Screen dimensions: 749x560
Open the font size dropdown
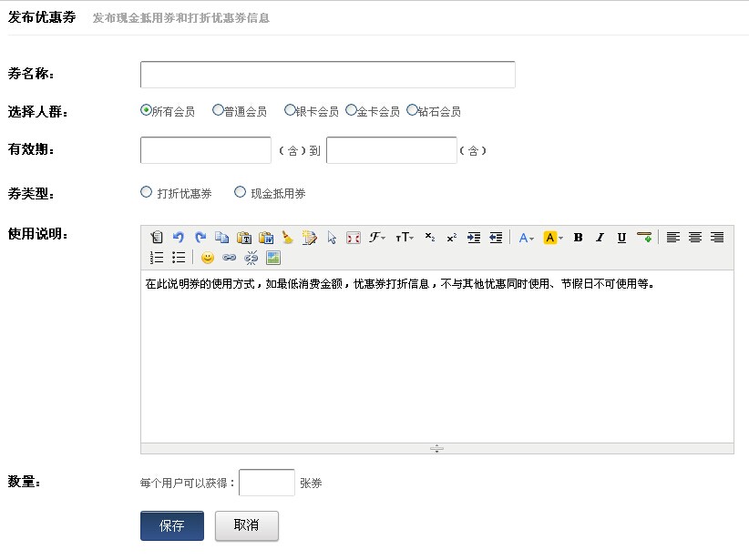404,238
